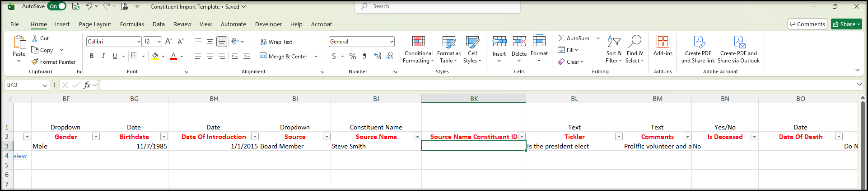
Task: Open Find & Select menu
Action: point(635,49)
